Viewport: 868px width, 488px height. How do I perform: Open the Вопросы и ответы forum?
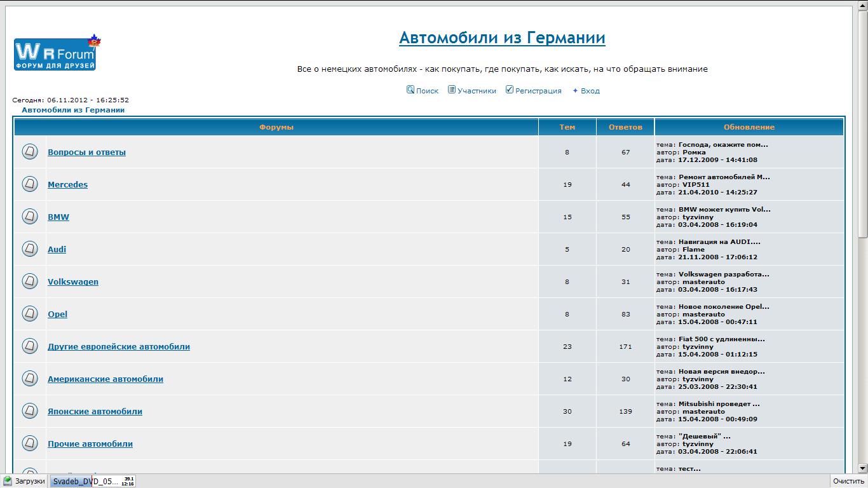click(86, 152)
